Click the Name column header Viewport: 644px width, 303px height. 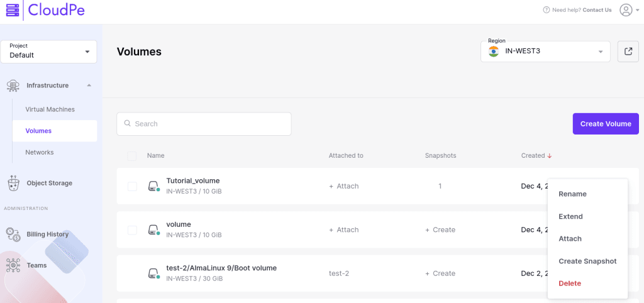(x=156, y=156)
